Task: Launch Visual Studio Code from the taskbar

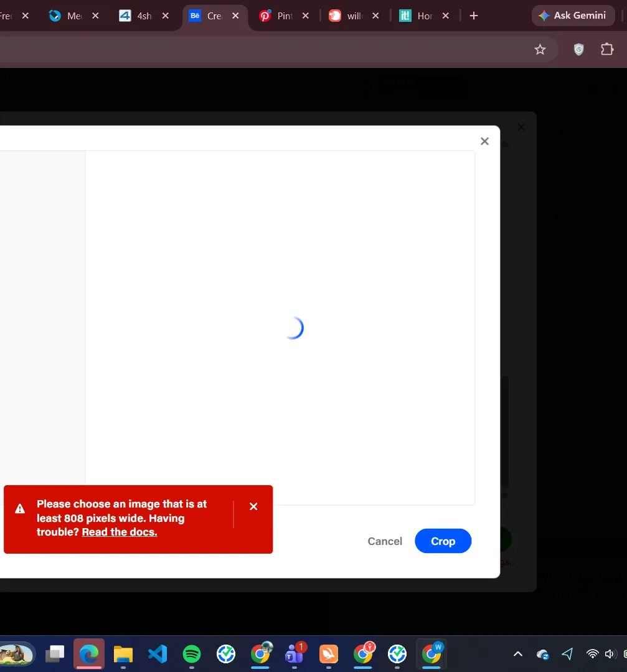Action: [158, 653]
